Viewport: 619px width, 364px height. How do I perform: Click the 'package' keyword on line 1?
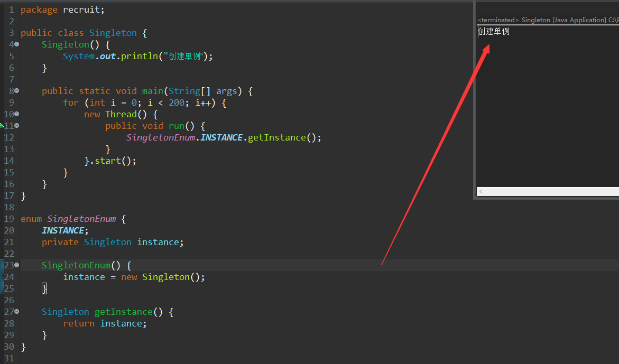point(39,10)
